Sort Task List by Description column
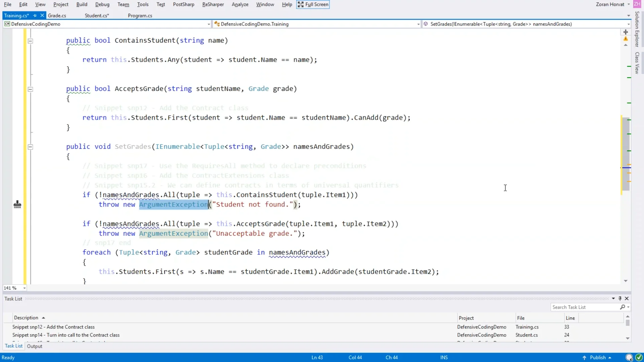644x362 pixels. (235, 318)
